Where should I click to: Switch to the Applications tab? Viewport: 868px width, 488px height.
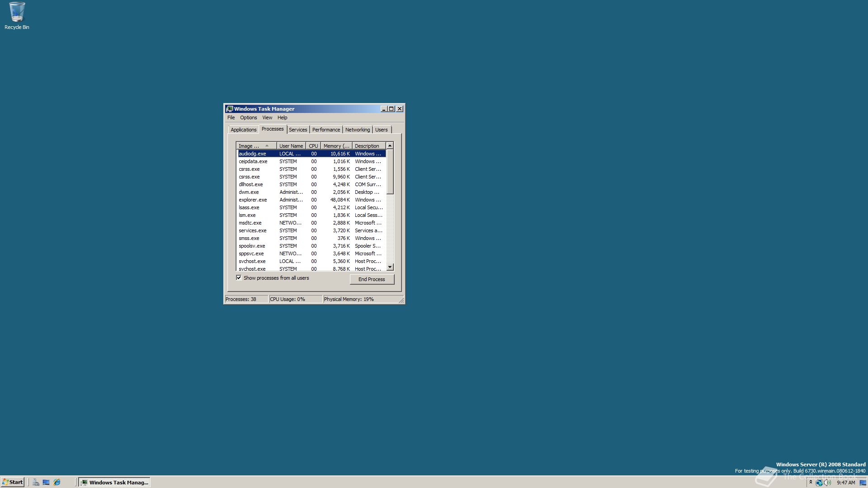243,130
